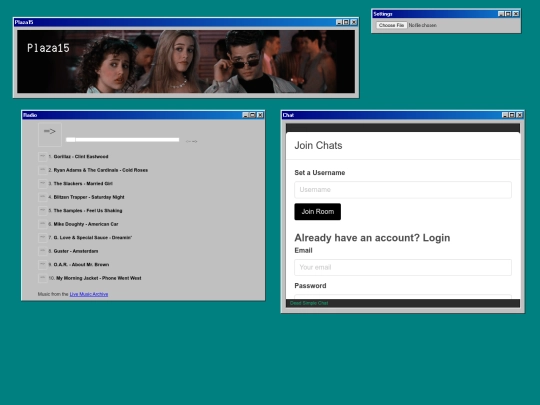Click the Username input field in the Chat window
This screenshot has height=405, width=540.
pos(403,190)
